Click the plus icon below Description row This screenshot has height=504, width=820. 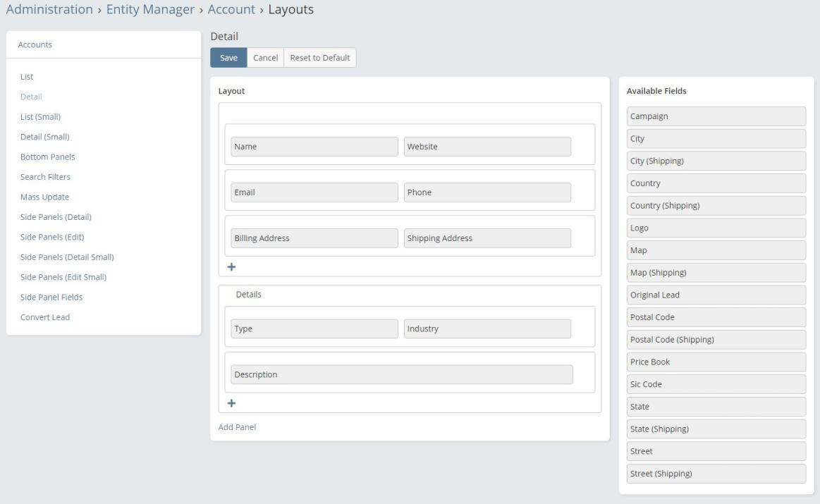pyautogui.click(x=231, y=403)
